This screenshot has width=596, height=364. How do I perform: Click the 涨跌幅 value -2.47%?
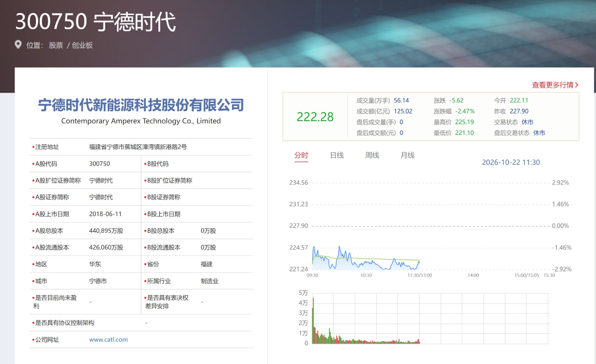(x=465, y=111)
